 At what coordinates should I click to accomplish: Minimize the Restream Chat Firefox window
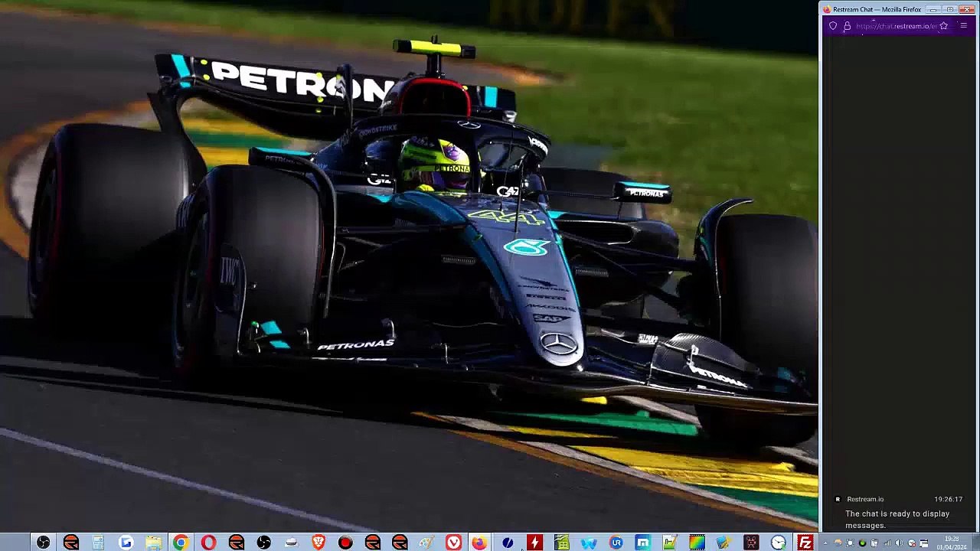click(935, 9)
